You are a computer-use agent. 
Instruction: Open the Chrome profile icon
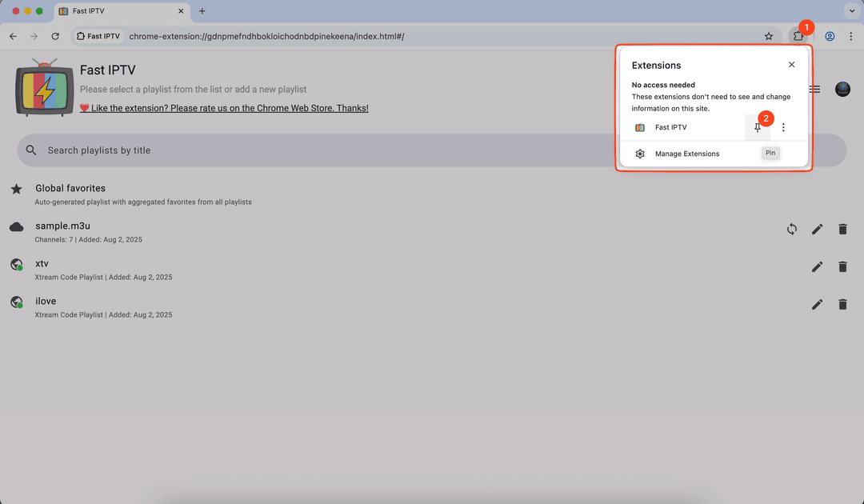830,36
